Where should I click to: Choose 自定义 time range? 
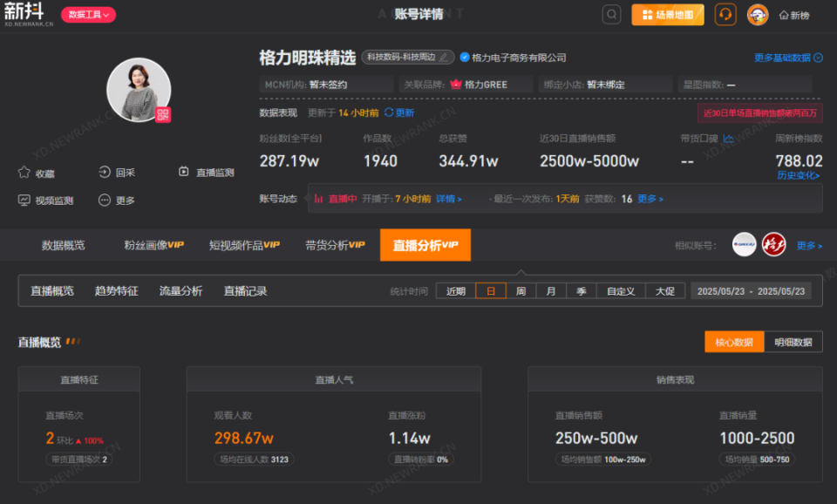click(x=621, y=291)
